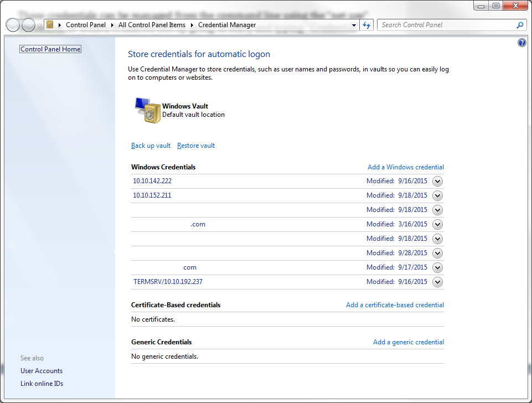Click the Refresh icon beside the address bar
Viewport: 532px width, 403px height.
pyautogui.click(x=366, y=25)
